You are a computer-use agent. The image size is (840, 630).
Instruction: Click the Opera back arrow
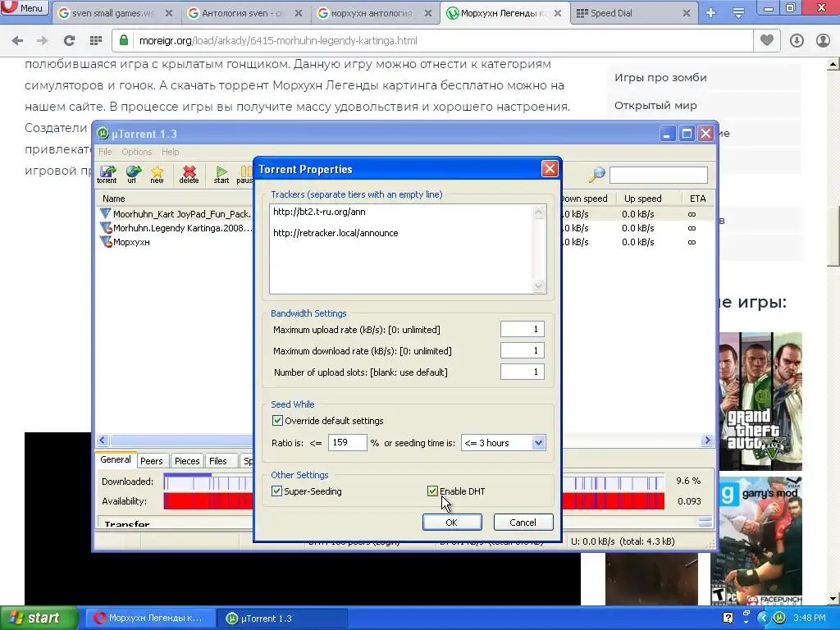pos(17,41)
